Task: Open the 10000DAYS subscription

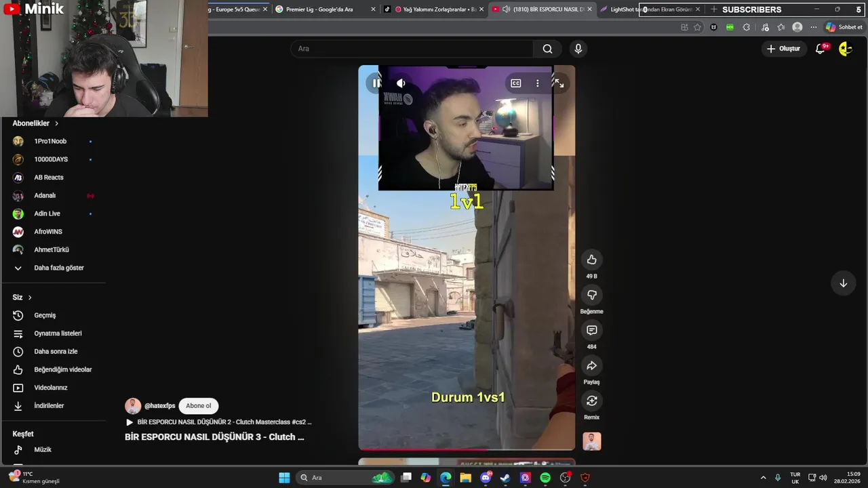Action: (53, 159)
